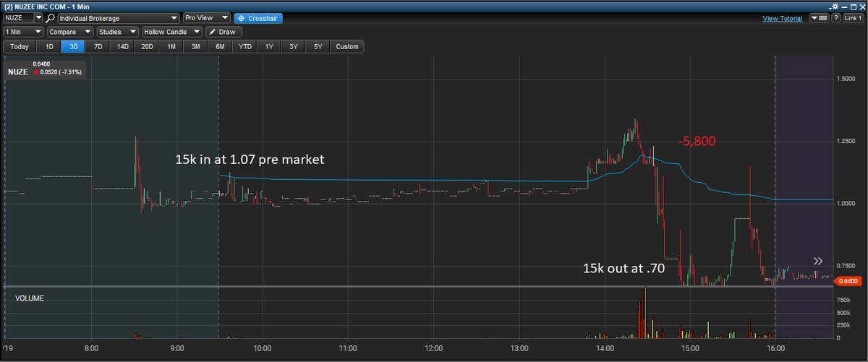Select the 20D range tab
This screenshot has height=362, width=868.
click(x=147, y=46)
